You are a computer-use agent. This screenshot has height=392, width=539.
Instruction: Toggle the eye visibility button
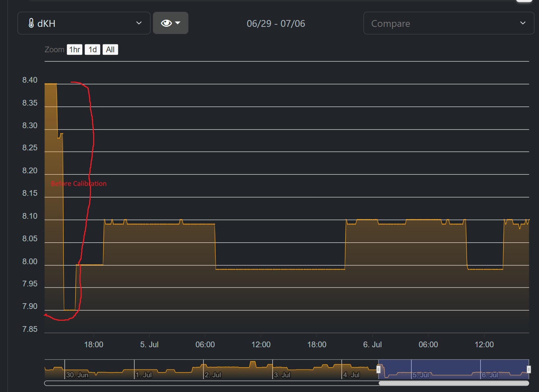(x=166, y=23)
